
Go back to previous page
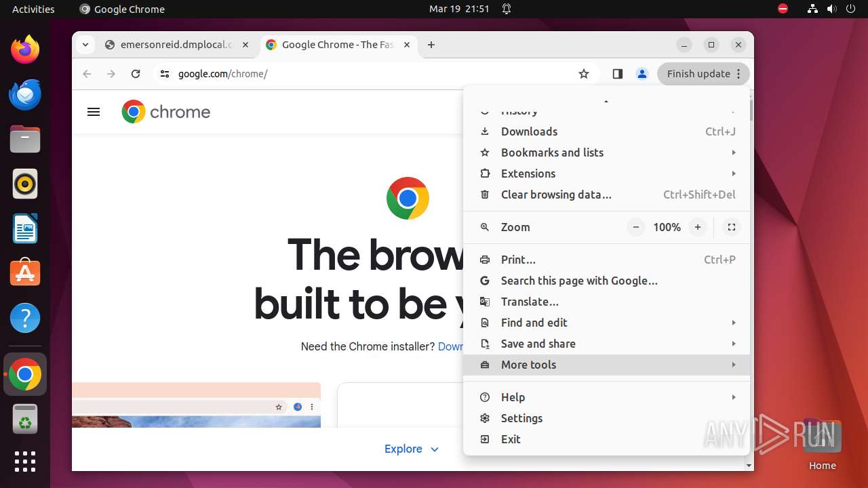click(x=87, y=74)
